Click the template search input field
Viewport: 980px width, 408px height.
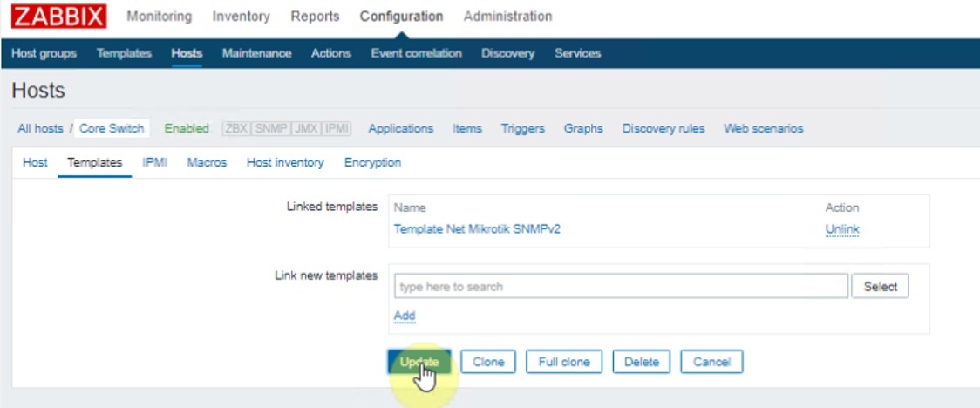(620, 287)
